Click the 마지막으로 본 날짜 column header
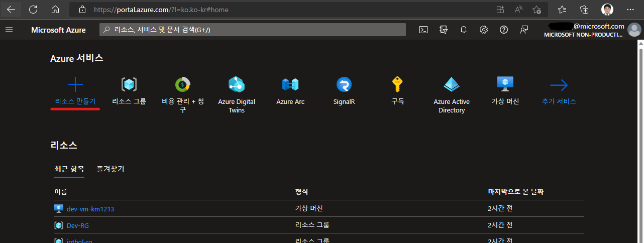Viewport: 644px width, 243px height. point(516,192)
